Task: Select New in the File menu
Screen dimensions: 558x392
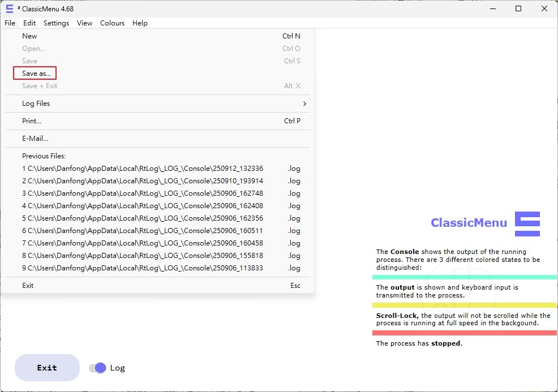Action: (x=29, y=36)
